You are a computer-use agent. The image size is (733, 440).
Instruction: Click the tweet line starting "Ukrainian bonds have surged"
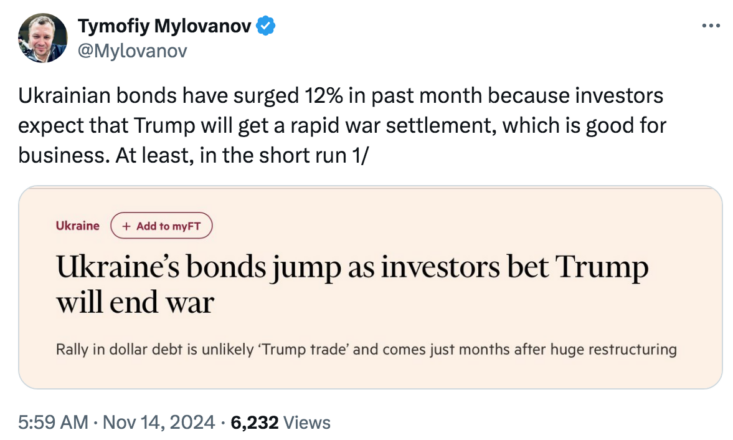coord(341,96)
